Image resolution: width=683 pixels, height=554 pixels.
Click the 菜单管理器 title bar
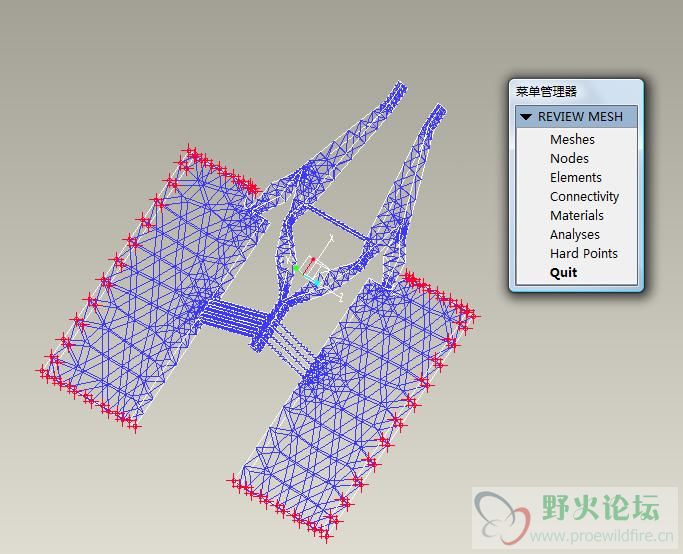tap(576, 91)
